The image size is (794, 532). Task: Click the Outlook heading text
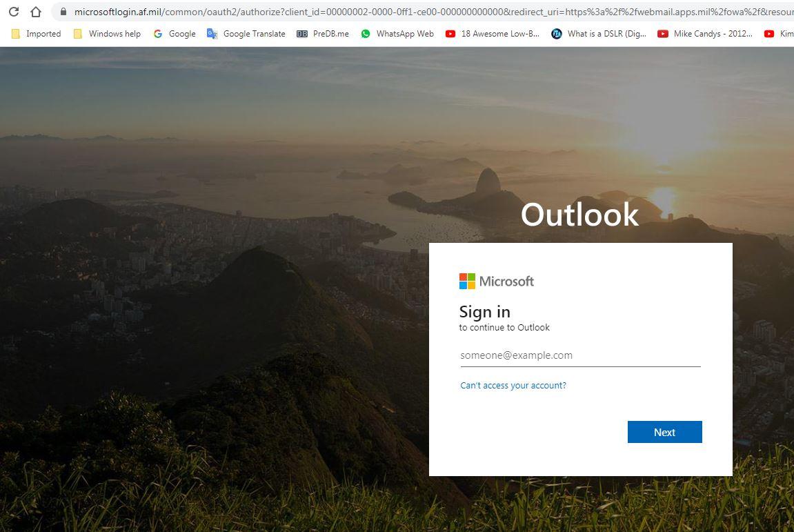[x=579, y=215]
